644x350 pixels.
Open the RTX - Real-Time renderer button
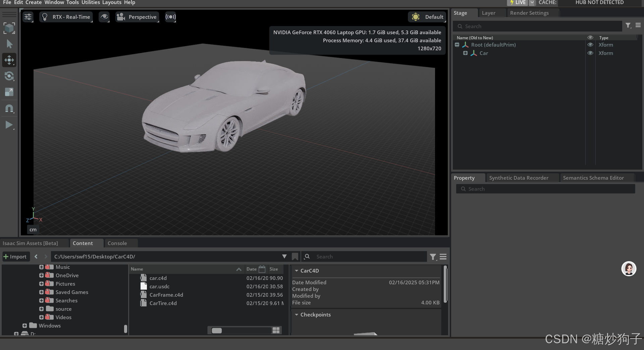pyautogui.click(x=66, y=17)
